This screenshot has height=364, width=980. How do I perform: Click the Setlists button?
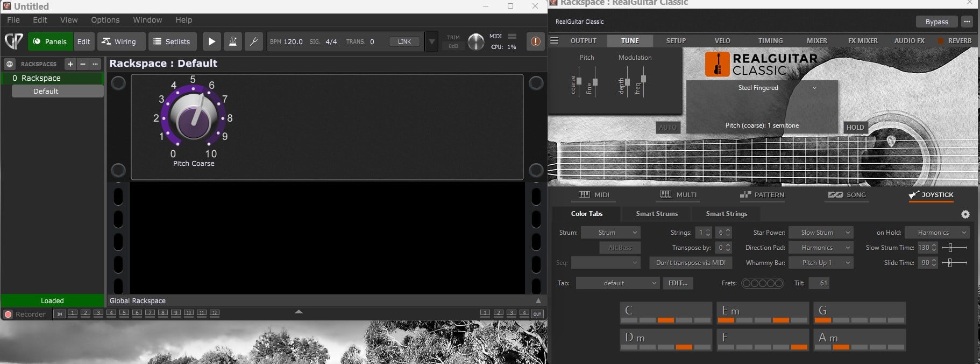click(172, 41)
